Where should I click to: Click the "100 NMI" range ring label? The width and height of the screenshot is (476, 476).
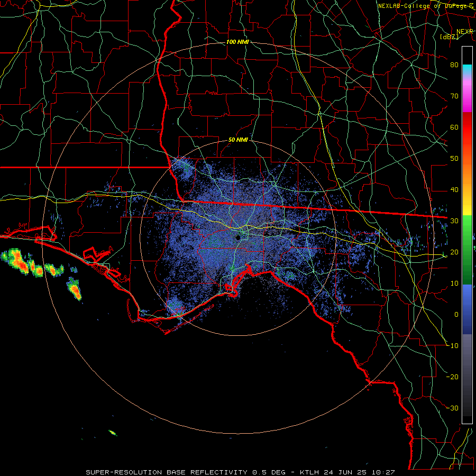point(237,42)
